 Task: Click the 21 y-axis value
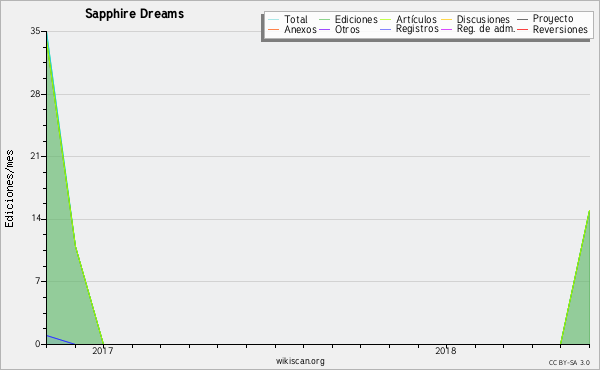tap(35, 156)
